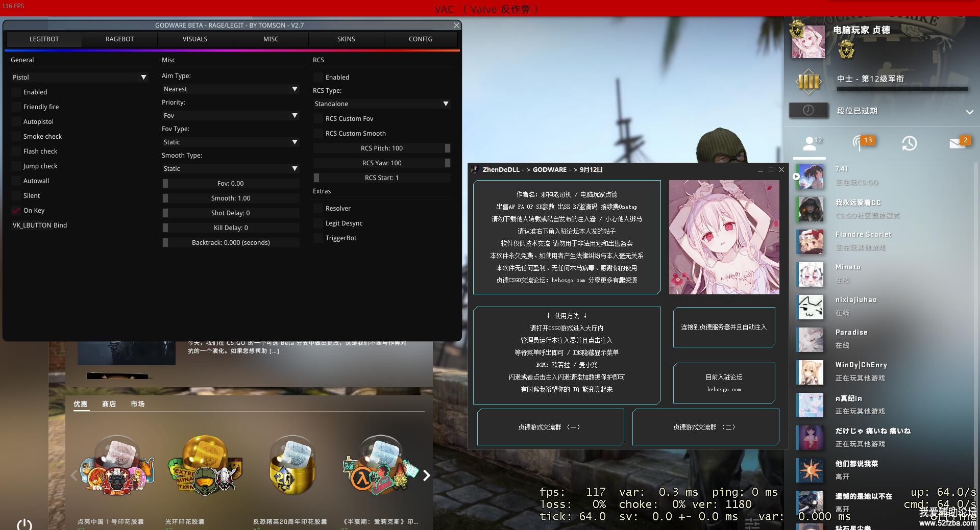The image size is (980, 530).
Task: Switch to MISC tab
Action: point(271,39)
